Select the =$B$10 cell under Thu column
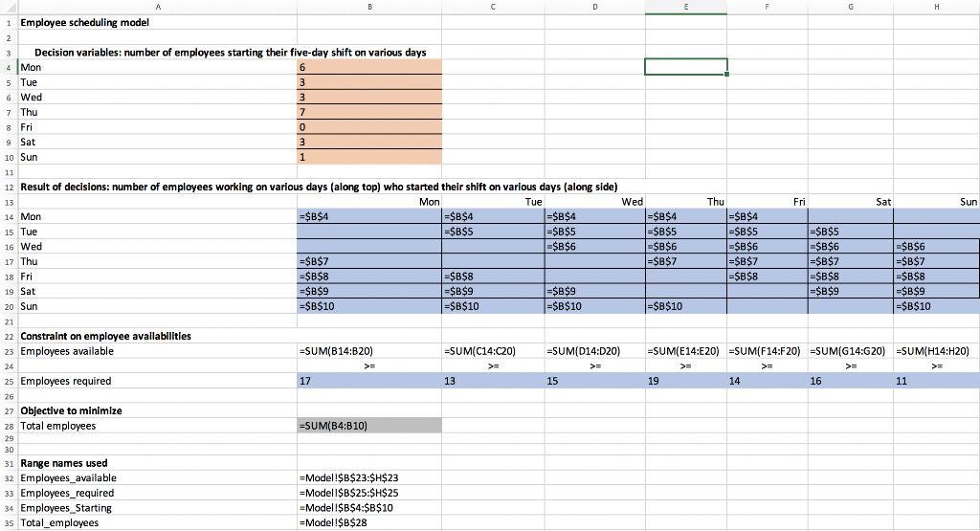 (x=685, y=307)
